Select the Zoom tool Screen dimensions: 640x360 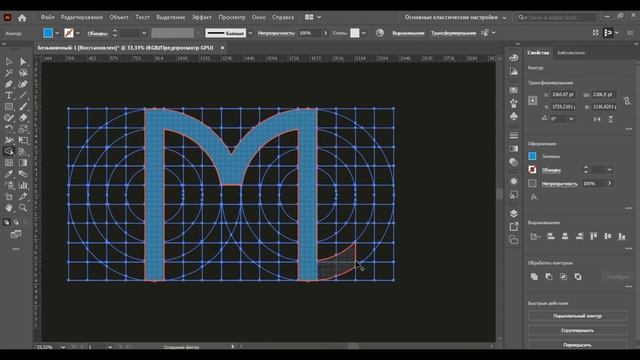tap(23, 208)
